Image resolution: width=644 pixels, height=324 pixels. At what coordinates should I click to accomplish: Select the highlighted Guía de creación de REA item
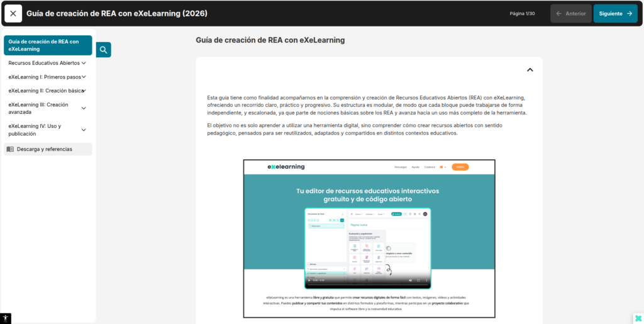(x=48, y=45)
